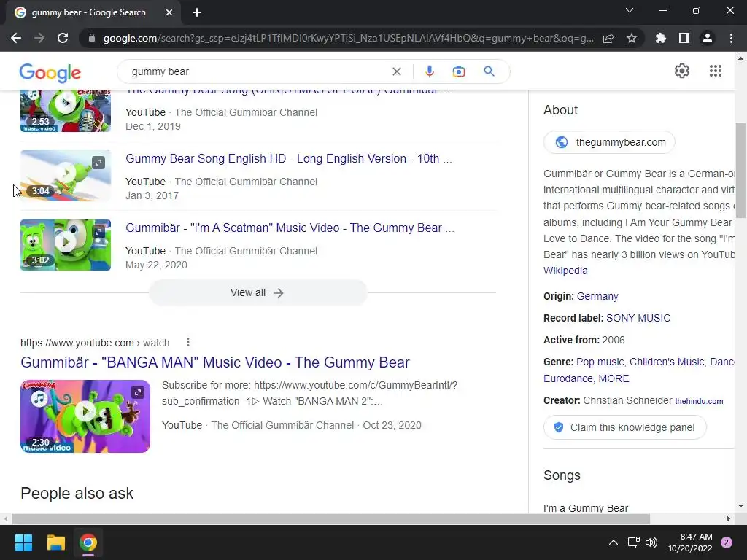Play the 3:02 Scatman video thumbnail
This screenshot has height=560, width=747.
66,245
